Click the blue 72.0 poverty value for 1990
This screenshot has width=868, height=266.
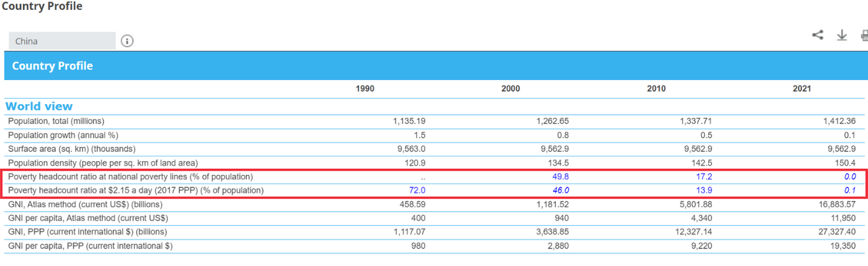pos(416,190)
